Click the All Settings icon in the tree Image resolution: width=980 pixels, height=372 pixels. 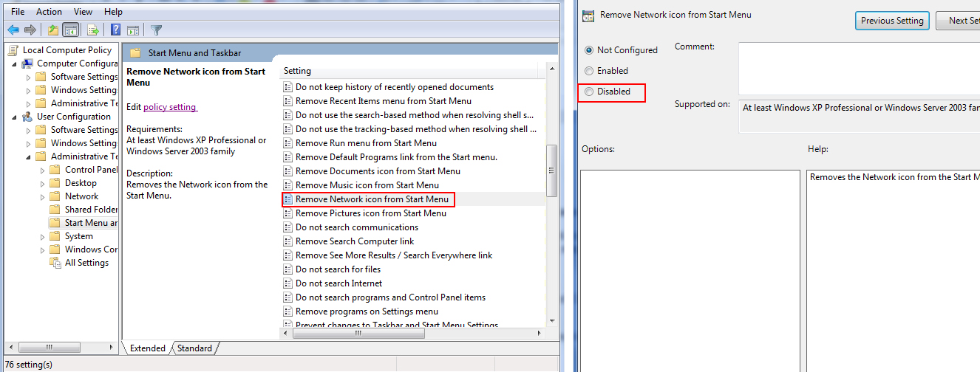click(55, 263)
